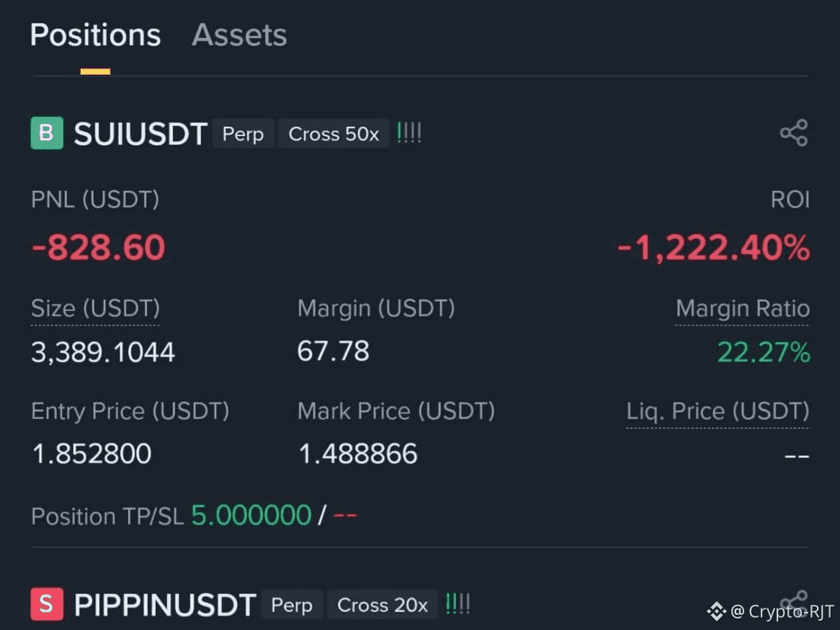Show the Liq. Price (USDT) explanation
The width and height of the screenshot is (840, 630).
(x=718, y=412)
